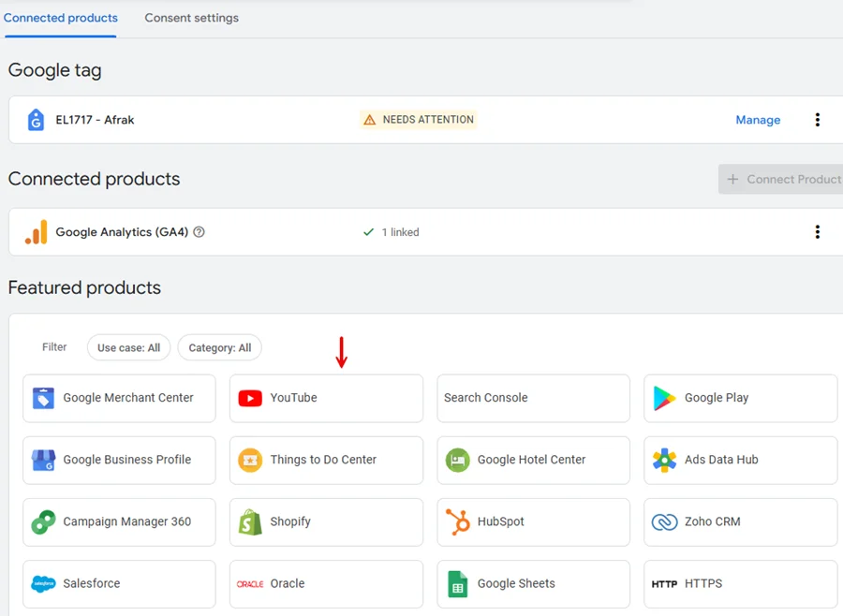Open the Consent settings tab
The width and height of the screenshot is (843, 616).
point(191,18)
